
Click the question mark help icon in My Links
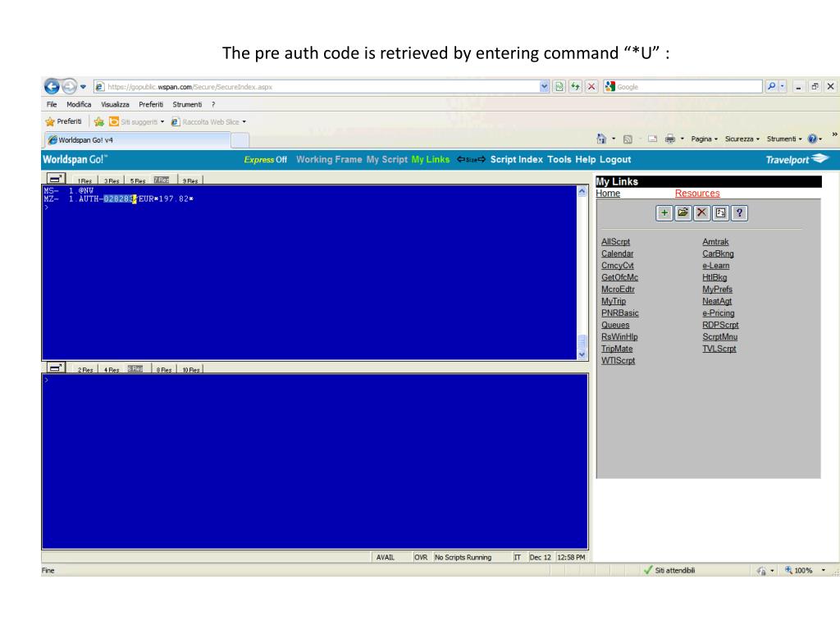coord(739,213)
